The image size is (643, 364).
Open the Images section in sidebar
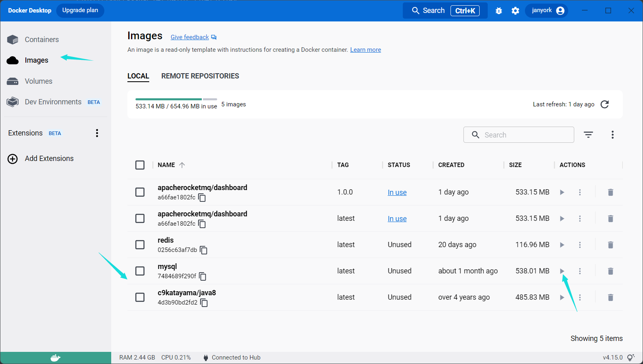click(28, 60)
